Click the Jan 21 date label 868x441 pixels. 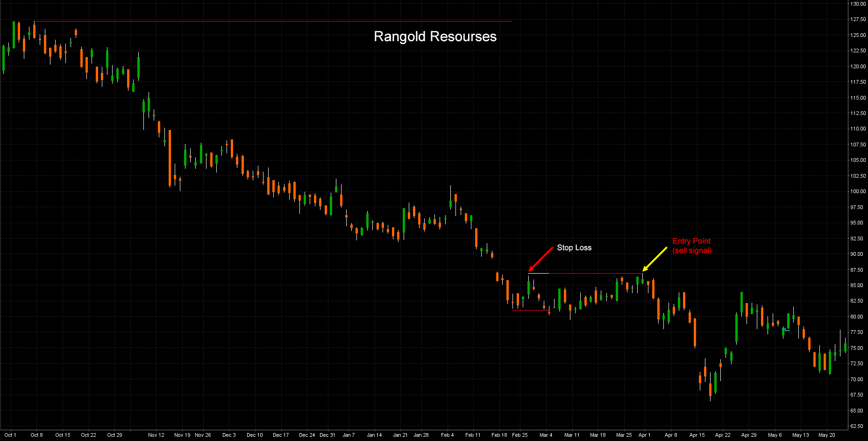click(x=400, y=435)
